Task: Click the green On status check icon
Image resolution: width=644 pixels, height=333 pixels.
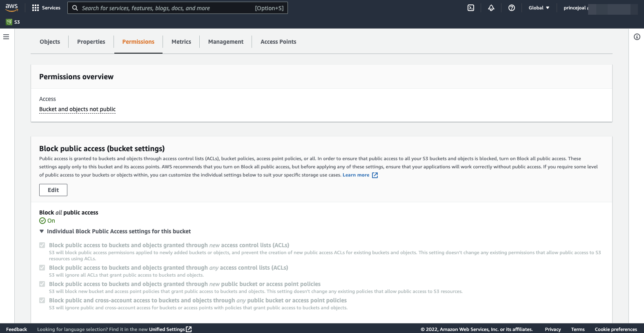Action: point(42,221)
